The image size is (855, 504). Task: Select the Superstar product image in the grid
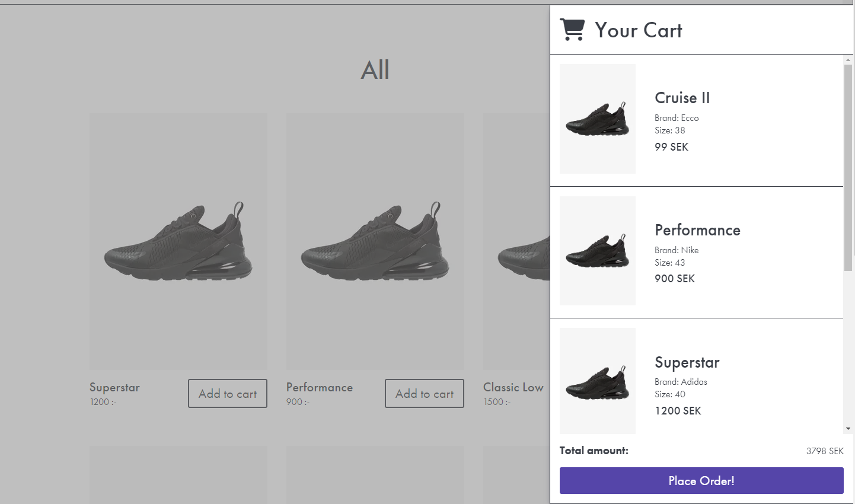[x=178, y=241]
